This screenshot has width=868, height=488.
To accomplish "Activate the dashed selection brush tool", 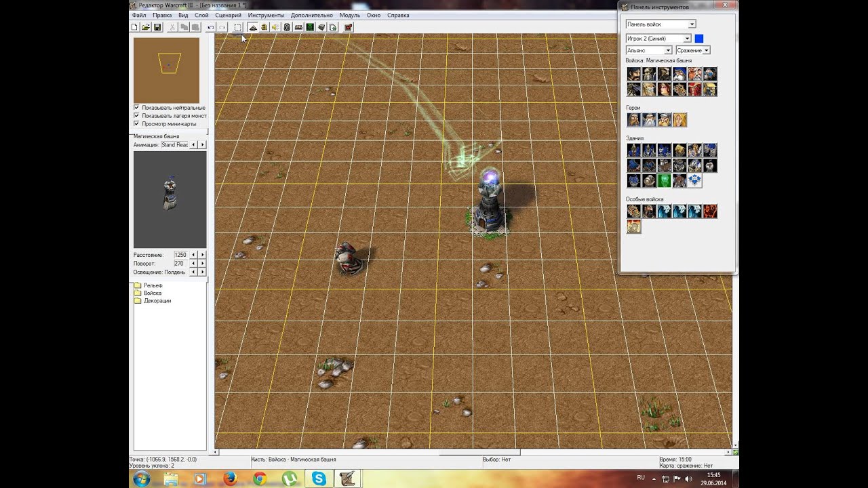I will [238, 27].
